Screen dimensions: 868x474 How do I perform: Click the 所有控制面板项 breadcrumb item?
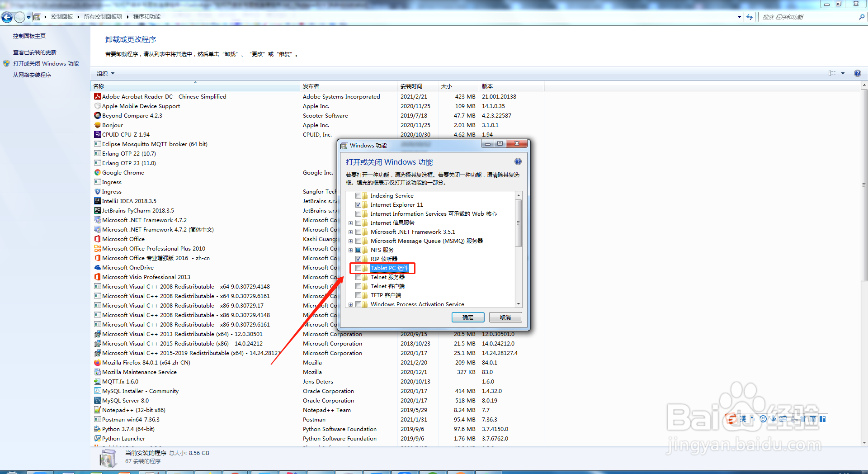(103, 17)
